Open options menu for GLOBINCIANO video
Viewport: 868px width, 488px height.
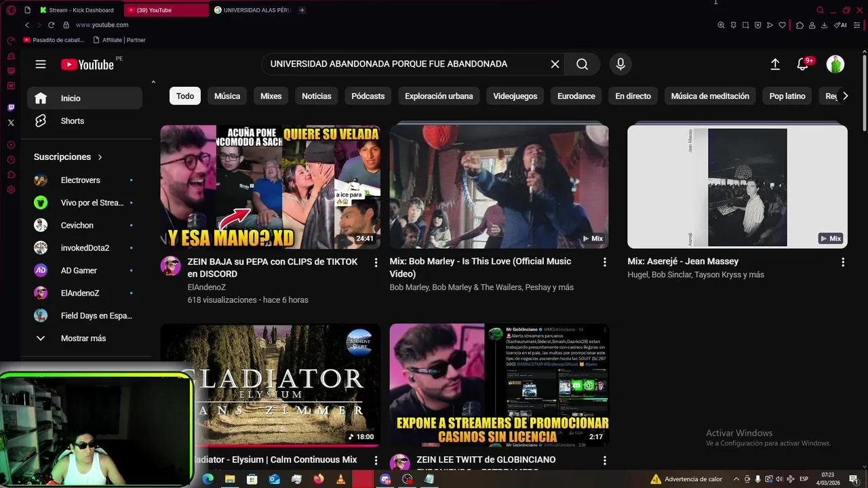(605, 460)
